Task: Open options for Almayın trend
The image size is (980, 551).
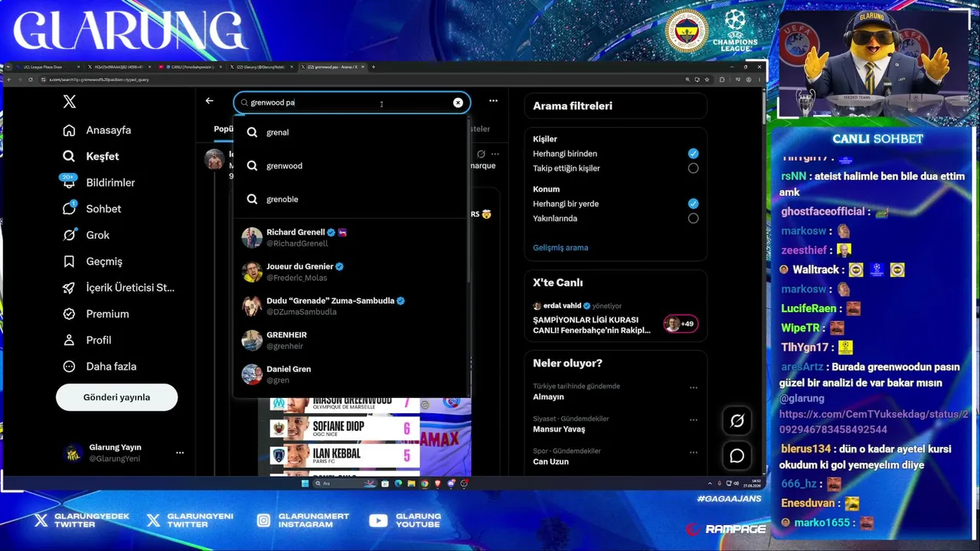Action: coord(694,387)
